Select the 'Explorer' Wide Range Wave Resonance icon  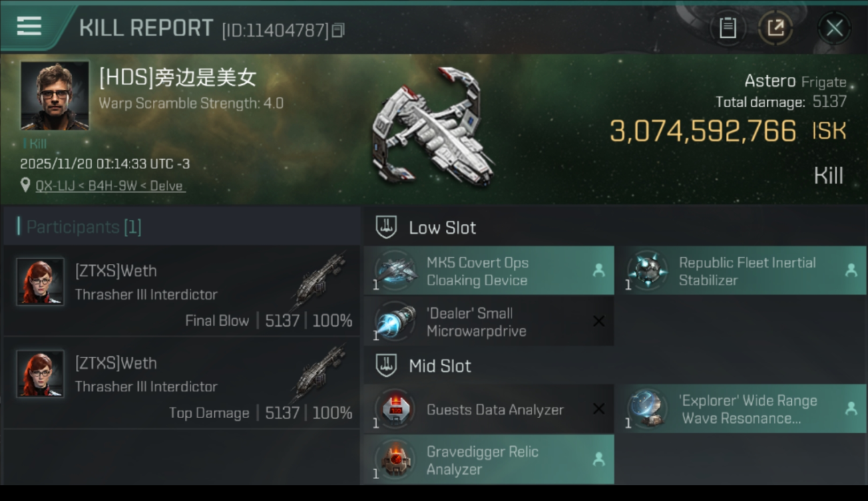[x=647, y=409]
